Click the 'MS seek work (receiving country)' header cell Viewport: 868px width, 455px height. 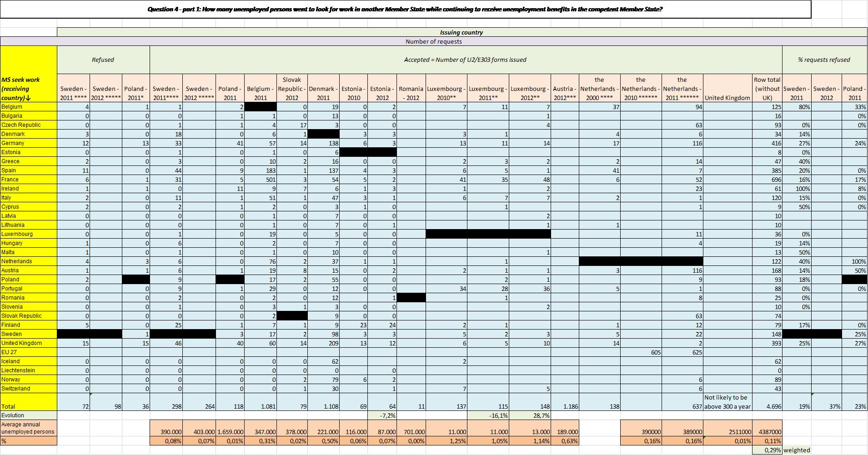[28, 89]
